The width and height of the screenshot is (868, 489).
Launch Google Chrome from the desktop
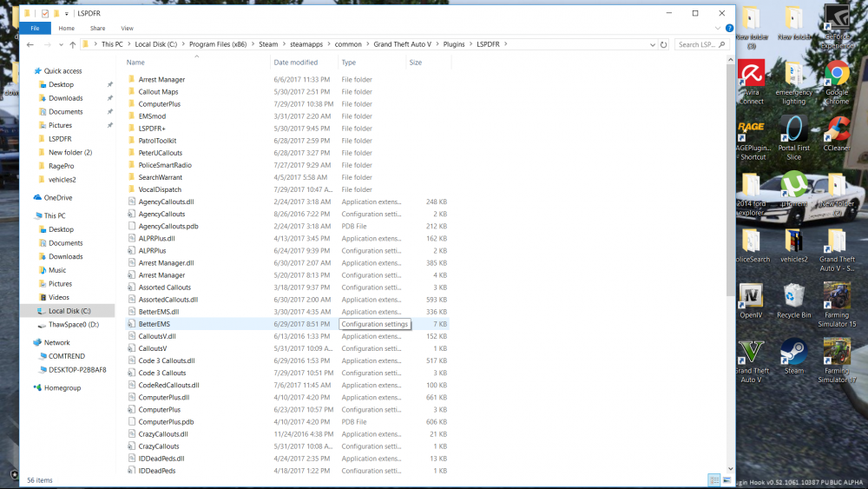pyautogui.click(x=837, y=82)
